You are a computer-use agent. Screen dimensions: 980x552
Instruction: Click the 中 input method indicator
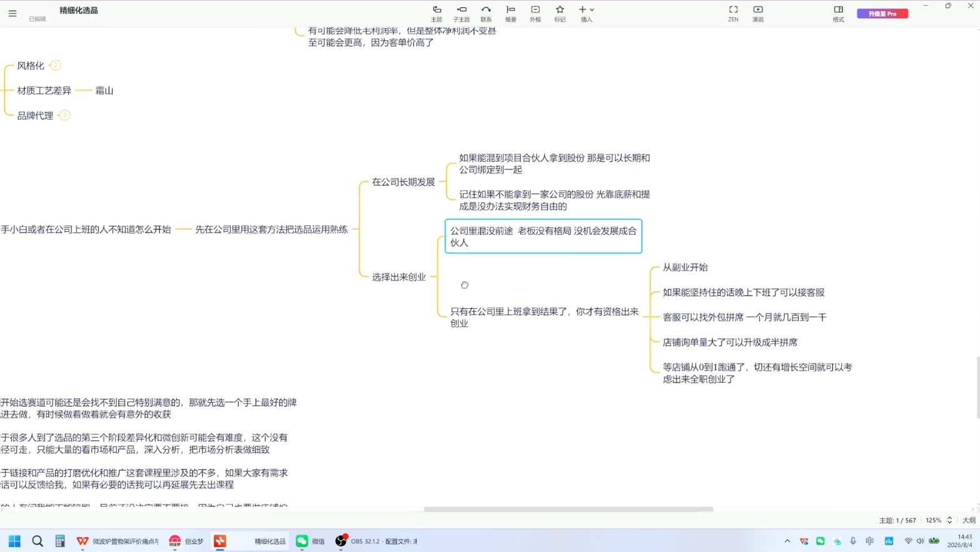870,541
